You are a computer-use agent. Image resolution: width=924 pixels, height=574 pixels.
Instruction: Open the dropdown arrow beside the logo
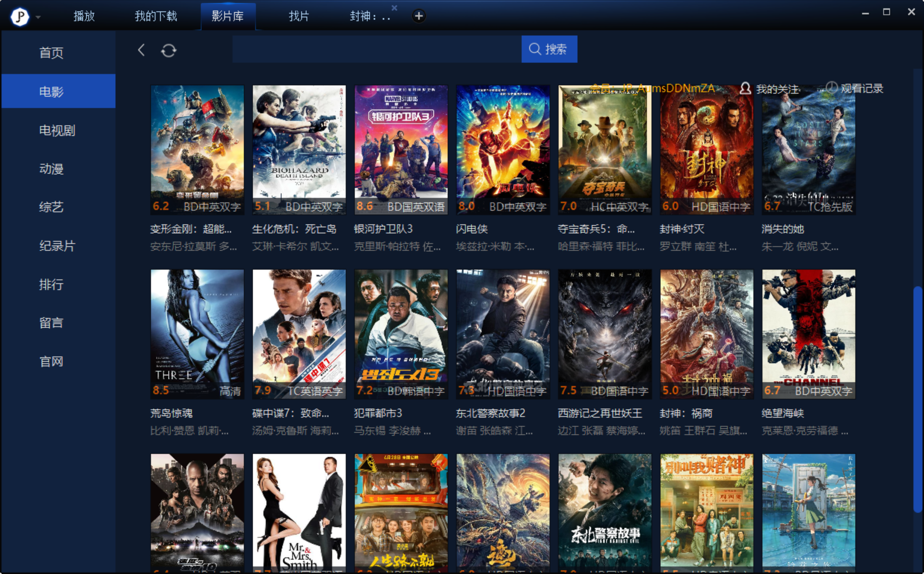coord(38,17)
